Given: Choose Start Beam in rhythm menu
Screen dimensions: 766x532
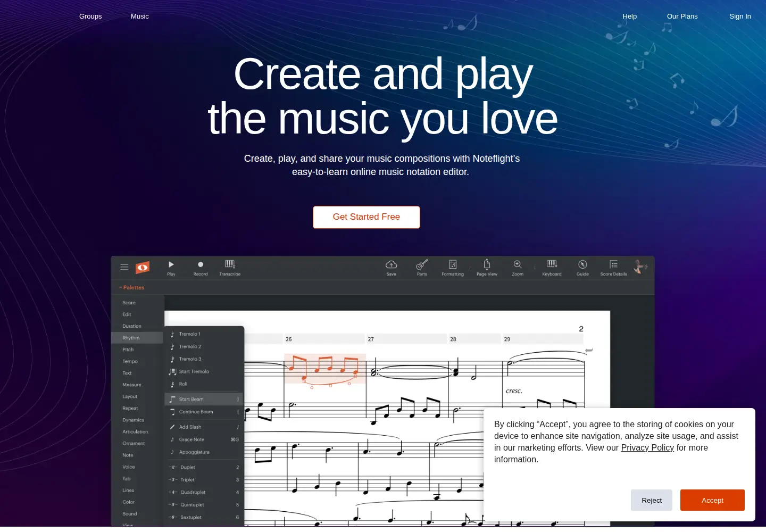Looking at the screenshot, I should 204,399.
